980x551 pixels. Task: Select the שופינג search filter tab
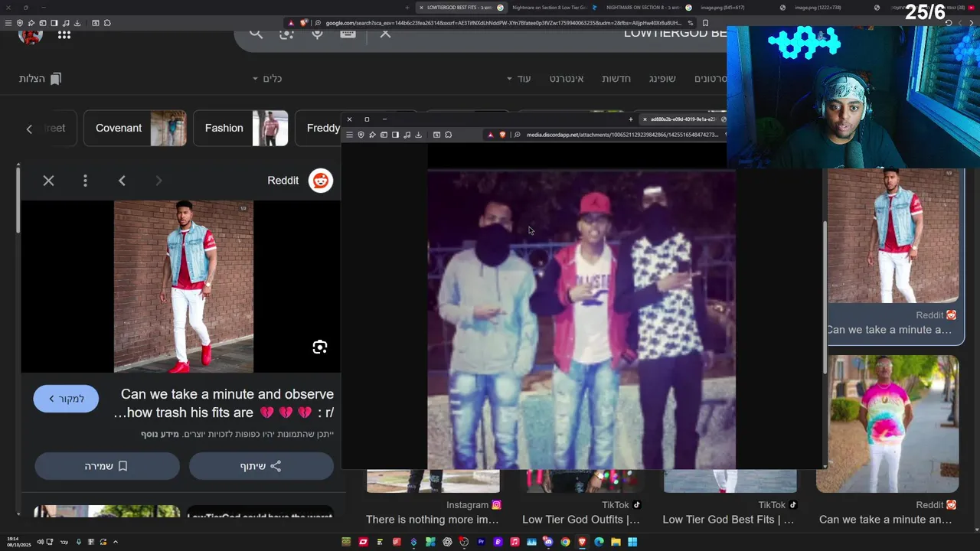click(x=662, y=79)
